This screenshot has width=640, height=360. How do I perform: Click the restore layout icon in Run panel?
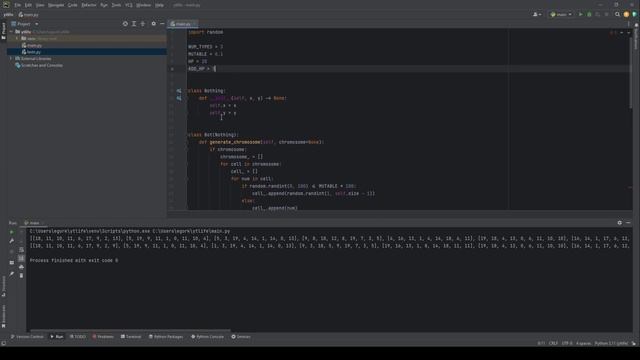coord(11,263)
